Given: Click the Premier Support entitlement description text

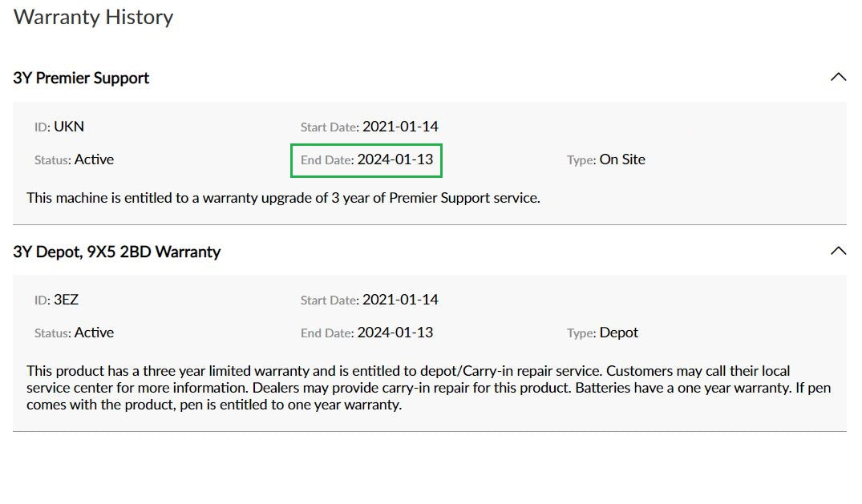Looking at the screenshot, I should (283, 198).
